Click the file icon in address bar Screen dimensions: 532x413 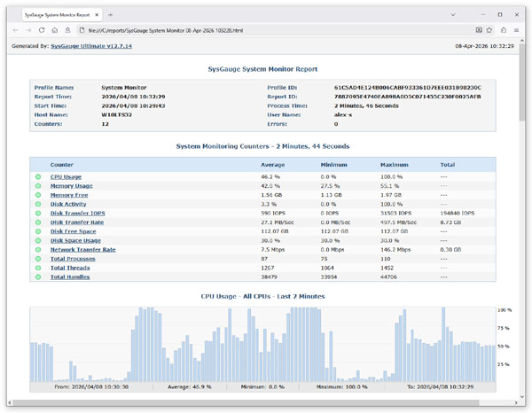82,30
